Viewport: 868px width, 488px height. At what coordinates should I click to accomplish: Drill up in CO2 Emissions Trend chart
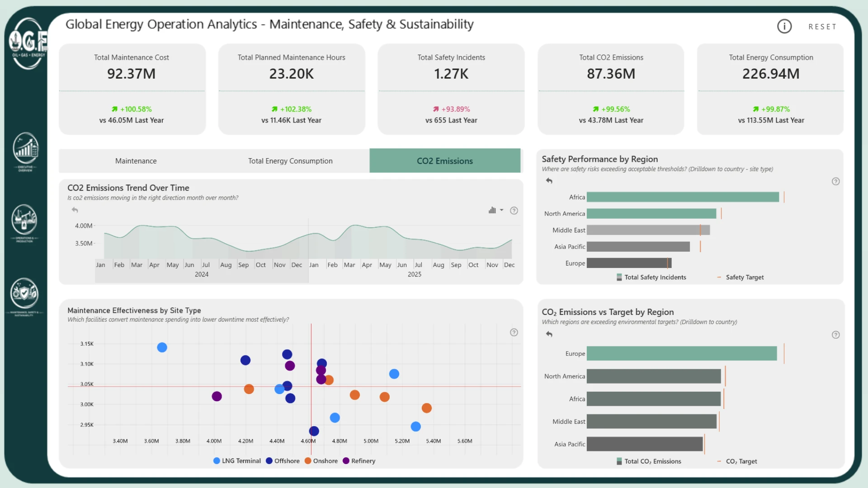[x=75, y=210]
